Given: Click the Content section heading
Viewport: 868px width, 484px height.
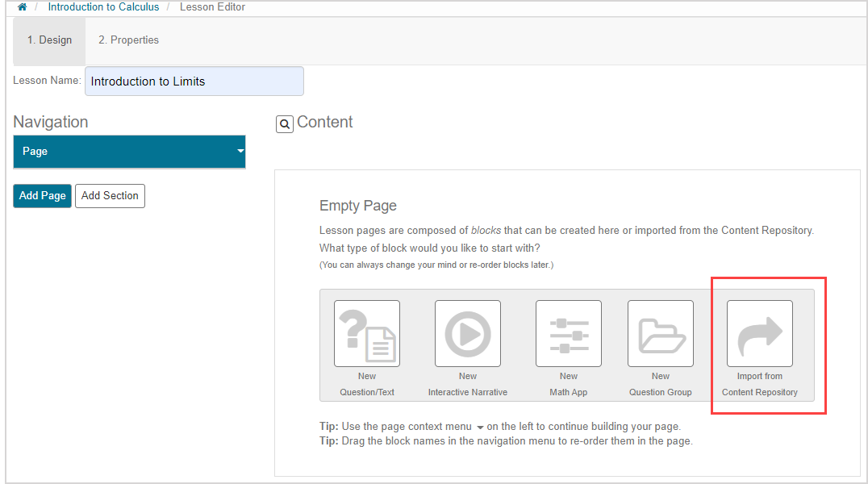Looking at the screenshot, I should click(x=324, y=123).
